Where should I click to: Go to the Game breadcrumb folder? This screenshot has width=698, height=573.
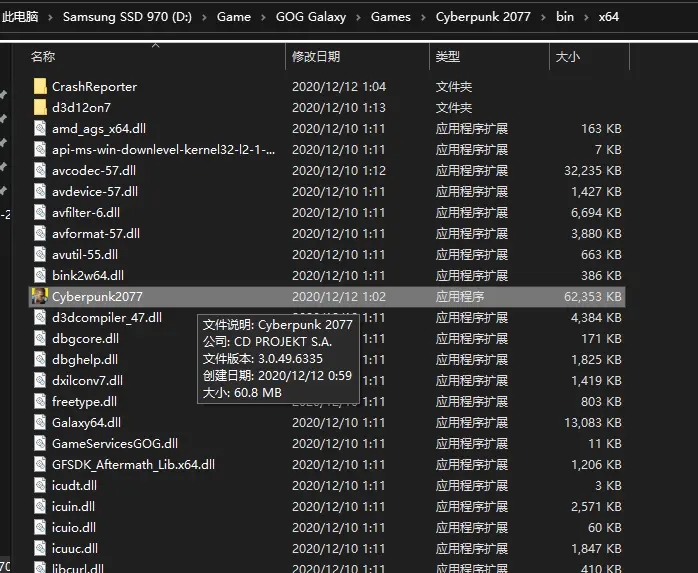[x=234, y=17]
